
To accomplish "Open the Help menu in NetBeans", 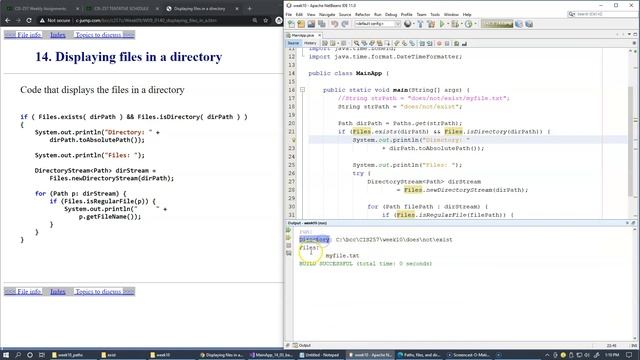I will click(x=467, y=14).
